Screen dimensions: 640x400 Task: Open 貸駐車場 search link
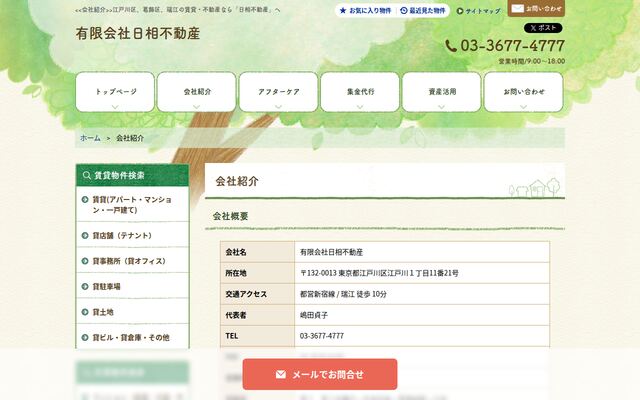(x=133, y=287)
